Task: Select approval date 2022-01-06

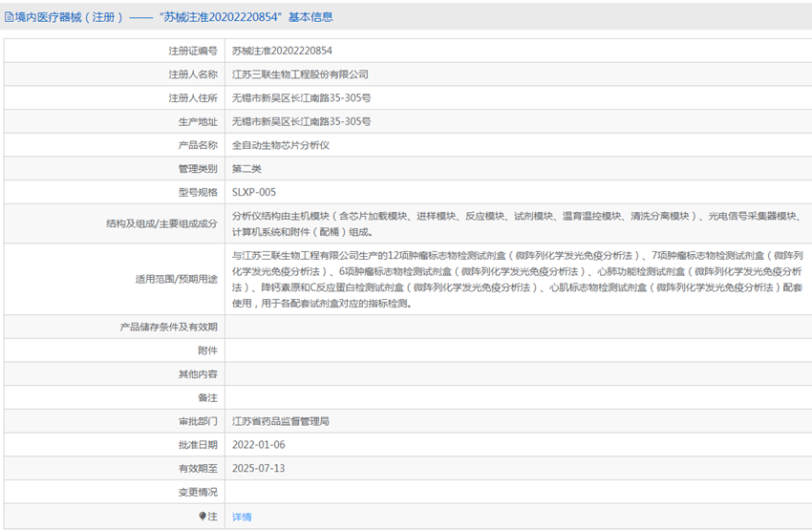Action: click(x=259, y=445)
